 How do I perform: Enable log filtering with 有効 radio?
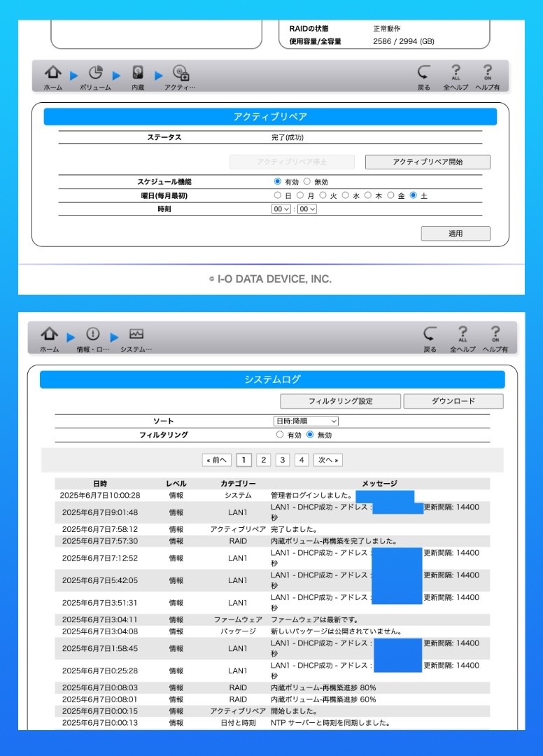click(x=280, y=435)
